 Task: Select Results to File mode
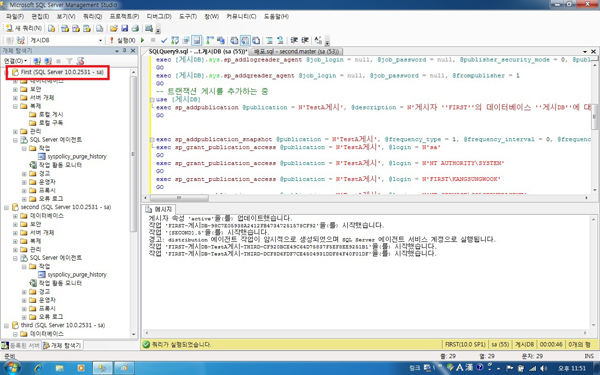tap(256, 40)
